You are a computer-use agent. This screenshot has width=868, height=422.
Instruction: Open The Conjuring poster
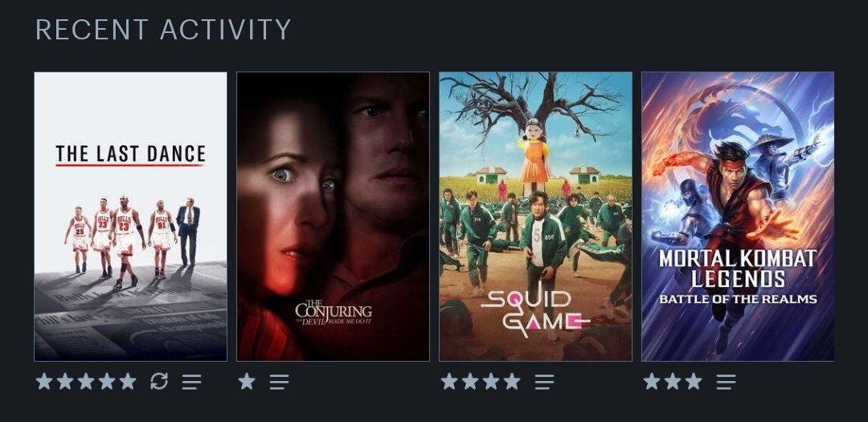[334, 216]
